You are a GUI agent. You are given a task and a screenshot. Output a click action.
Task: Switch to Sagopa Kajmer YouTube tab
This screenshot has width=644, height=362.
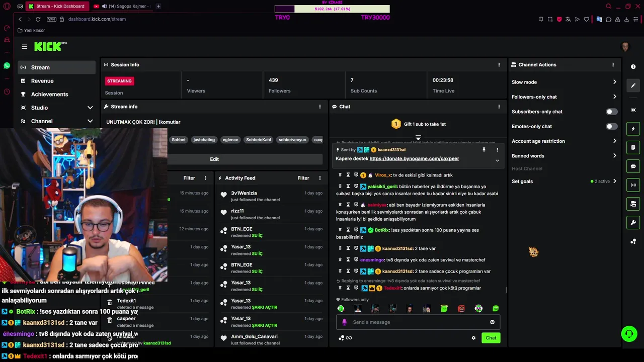122,7
